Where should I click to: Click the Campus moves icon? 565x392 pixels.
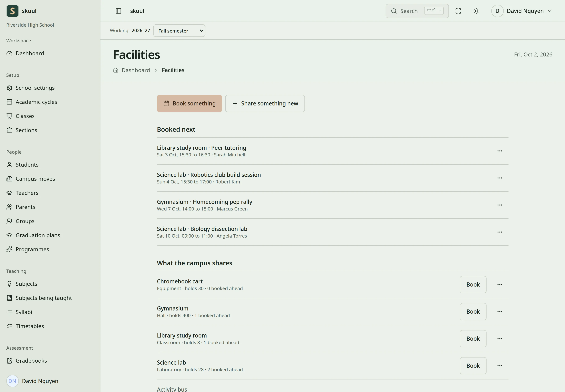pyautogui.click(x=9, y=179)
